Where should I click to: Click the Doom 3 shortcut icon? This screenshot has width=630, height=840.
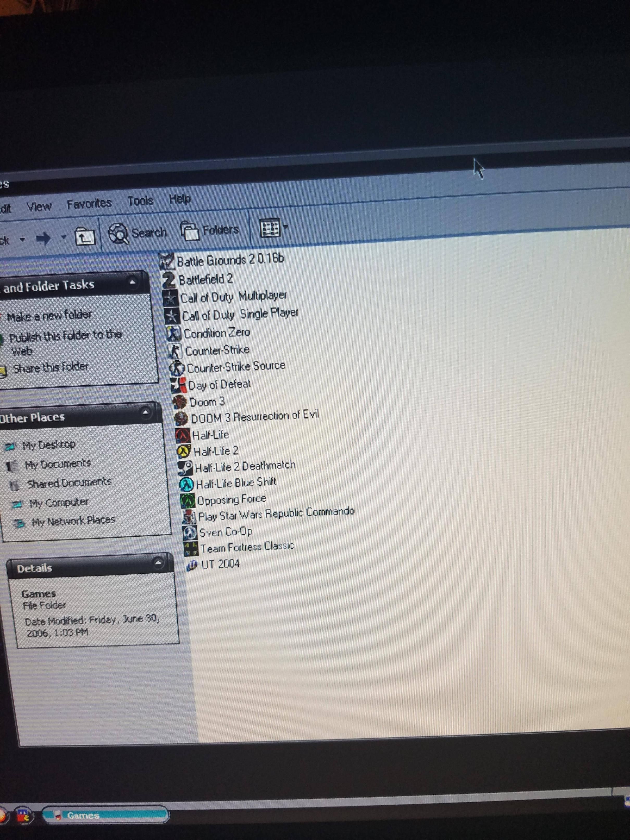tap(180, 402)
